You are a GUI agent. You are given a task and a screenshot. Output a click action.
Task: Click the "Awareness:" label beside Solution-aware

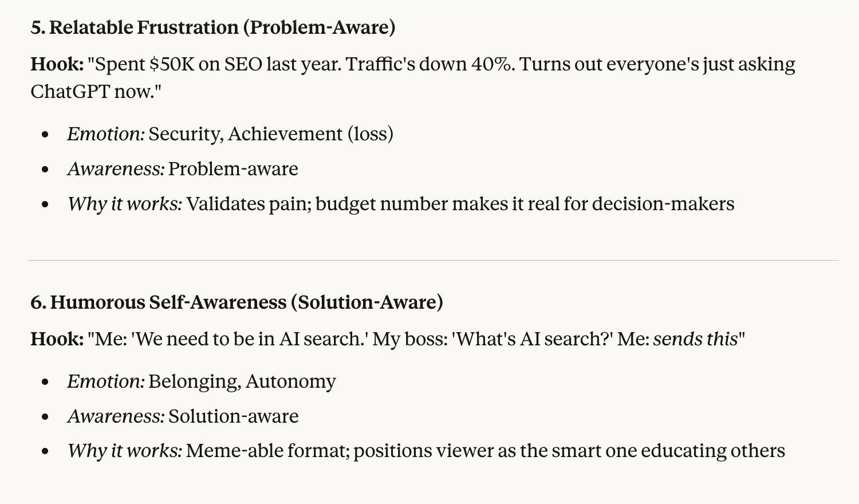click(116, 416)
